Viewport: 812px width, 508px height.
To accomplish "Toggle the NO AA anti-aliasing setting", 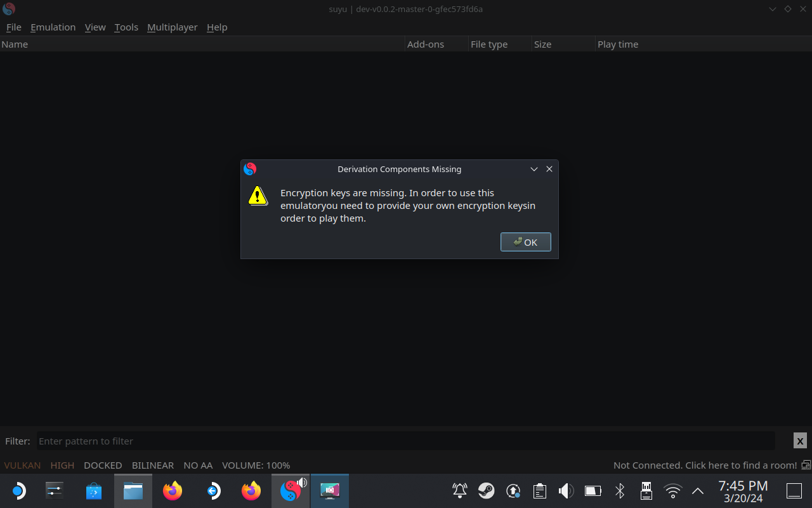I will 198,465.
